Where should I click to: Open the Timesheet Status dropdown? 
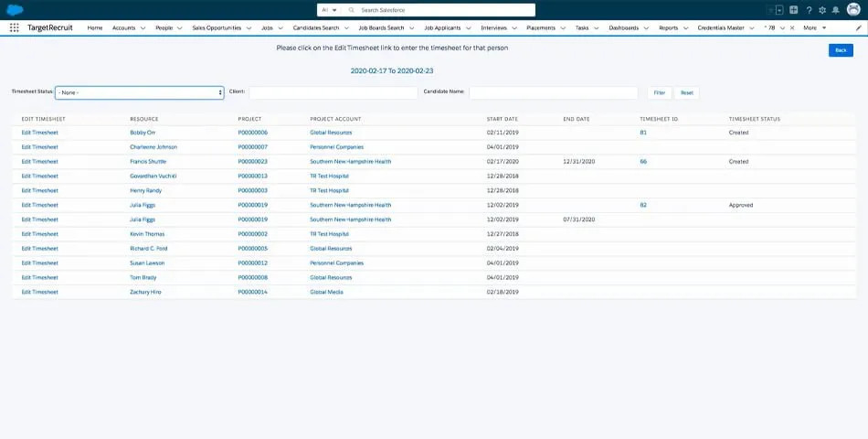point(139,92)
